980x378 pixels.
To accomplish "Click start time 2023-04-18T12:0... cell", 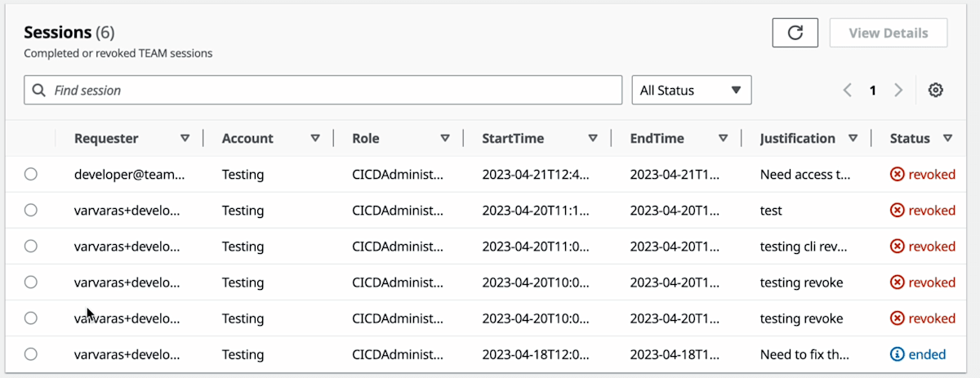I will pyautogui.click(x=536, y=354).
